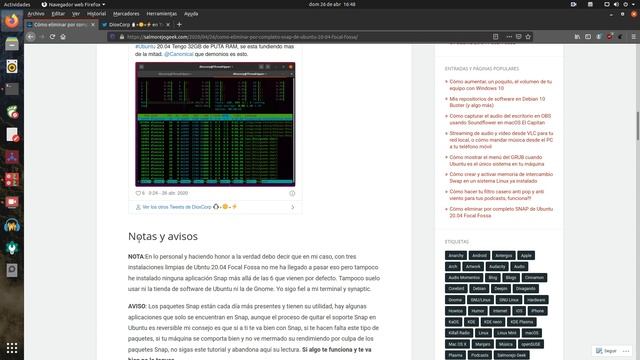The width and height of the screenshot is (640, 360).
Task: Reload the current page
Action: [52, 37]
